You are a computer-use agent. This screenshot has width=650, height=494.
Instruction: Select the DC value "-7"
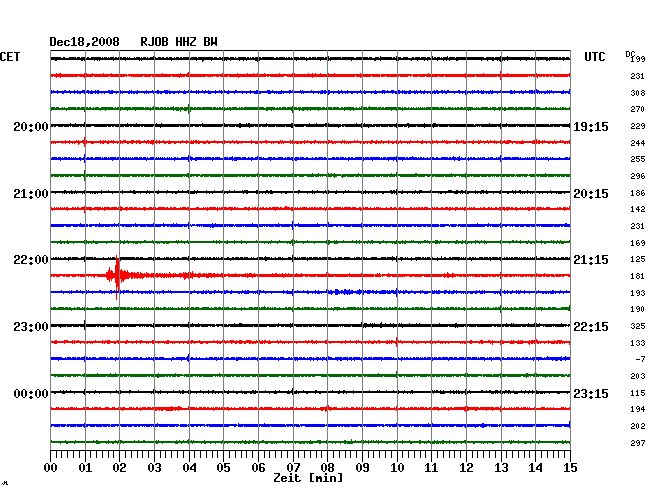click(640, 359)
